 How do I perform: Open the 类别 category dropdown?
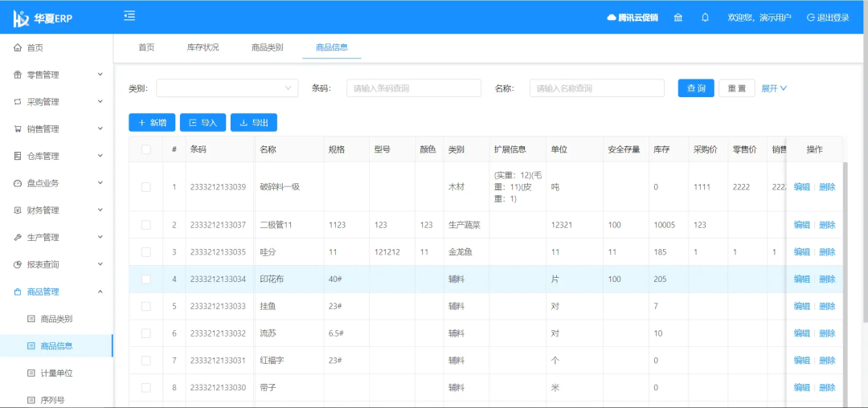click(227, 88)
